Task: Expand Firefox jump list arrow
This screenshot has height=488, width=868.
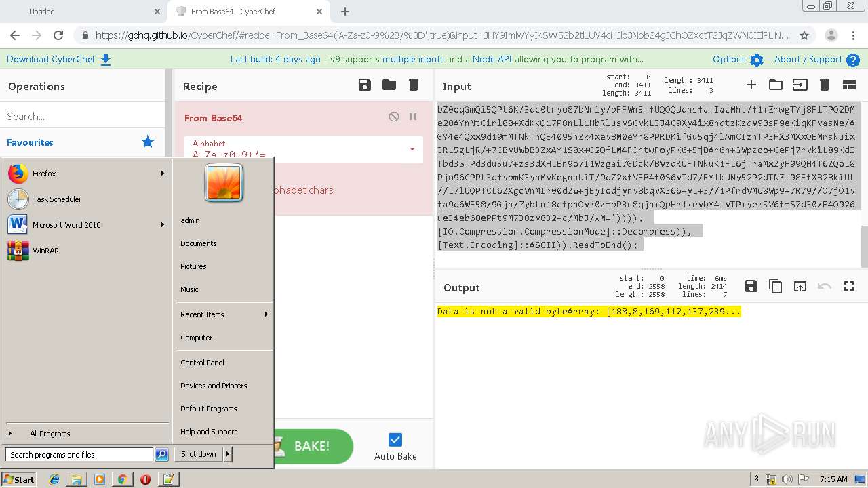Action: click(162, 174)
